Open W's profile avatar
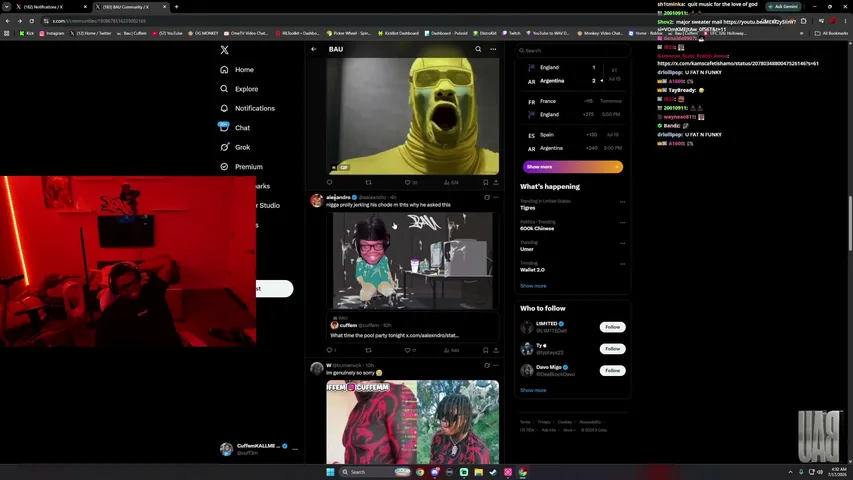The image size is (853, 480). pyautogui.click(x=317, y=368)
